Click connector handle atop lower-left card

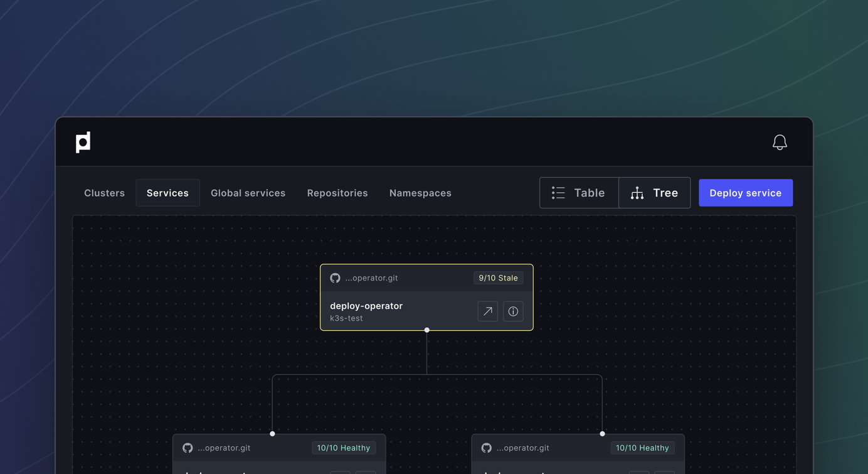point(272,433)
